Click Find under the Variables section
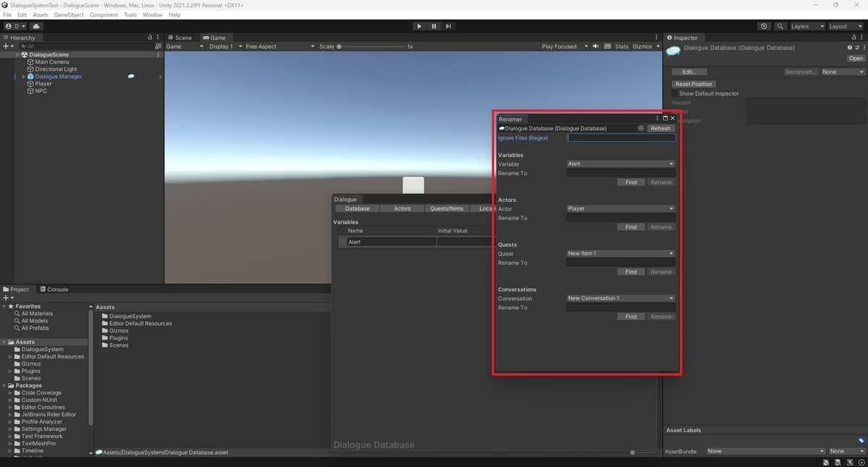Image resolution: width=868 pixels, height=467 pixels. (631, 182)
